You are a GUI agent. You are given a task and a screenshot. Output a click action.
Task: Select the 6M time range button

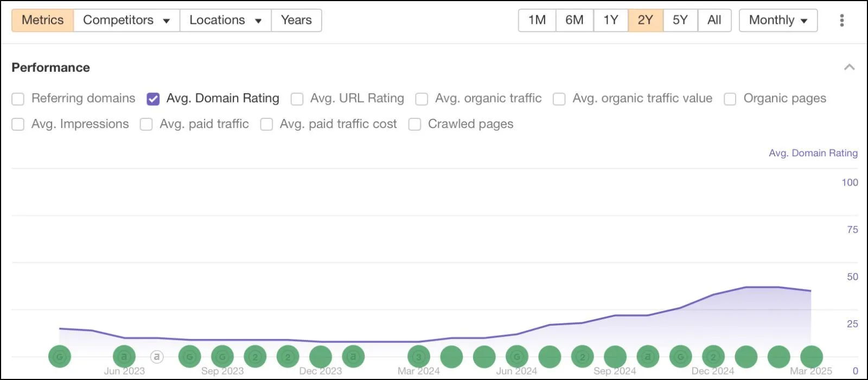(575, 20)
